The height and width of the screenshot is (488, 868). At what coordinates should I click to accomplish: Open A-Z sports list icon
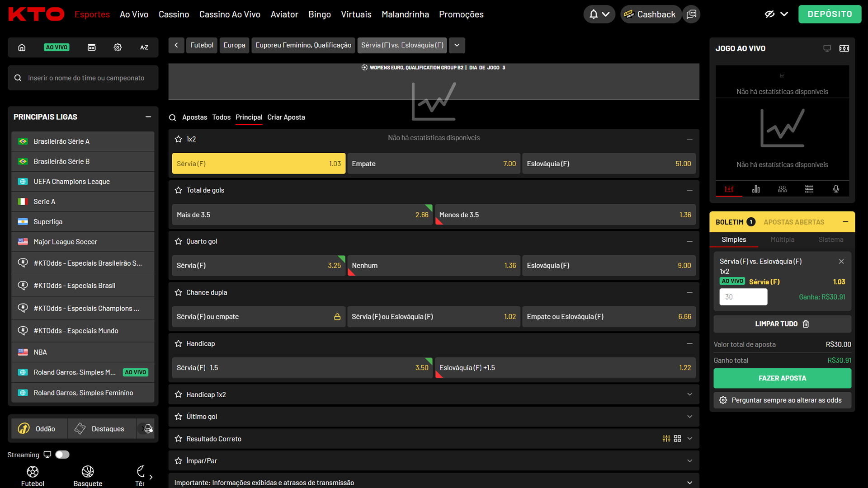[144, 47]
